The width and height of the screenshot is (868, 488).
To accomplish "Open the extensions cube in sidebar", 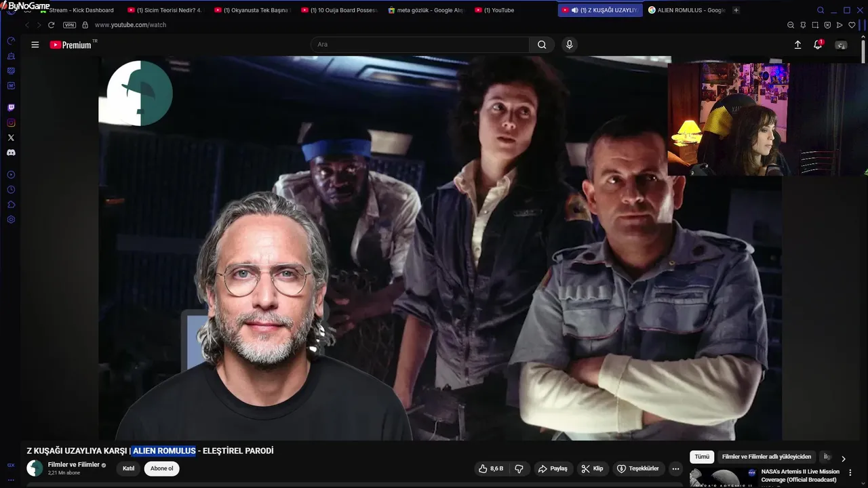I will click(x=11, y=205).
